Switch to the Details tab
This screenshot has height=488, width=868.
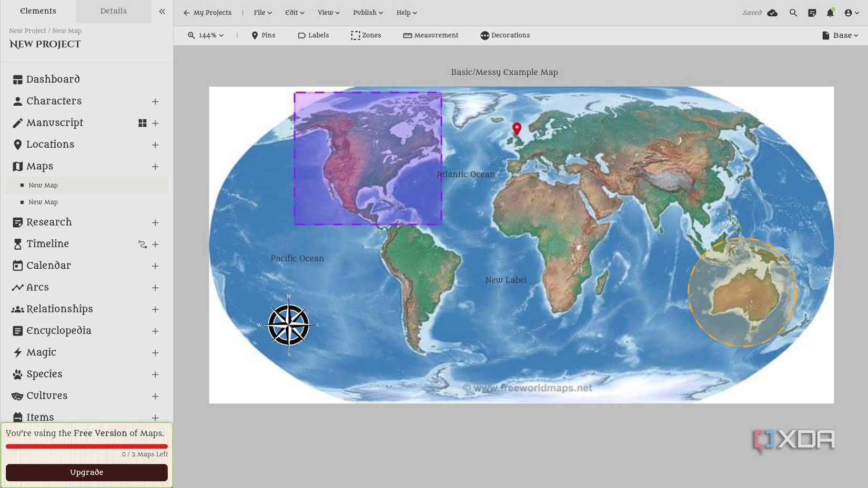tap(113, 11)
